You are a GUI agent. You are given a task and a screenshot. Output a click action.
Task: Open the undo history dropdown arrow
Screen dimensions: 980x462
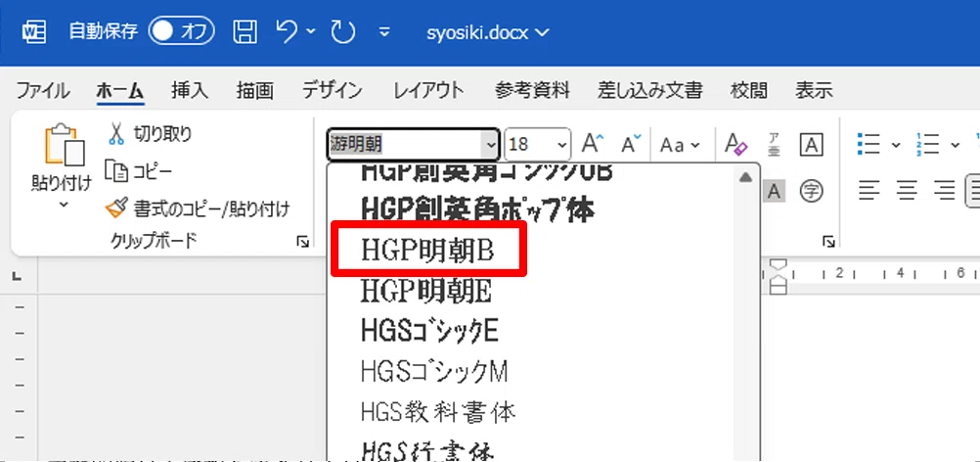(x=311, y=32)
